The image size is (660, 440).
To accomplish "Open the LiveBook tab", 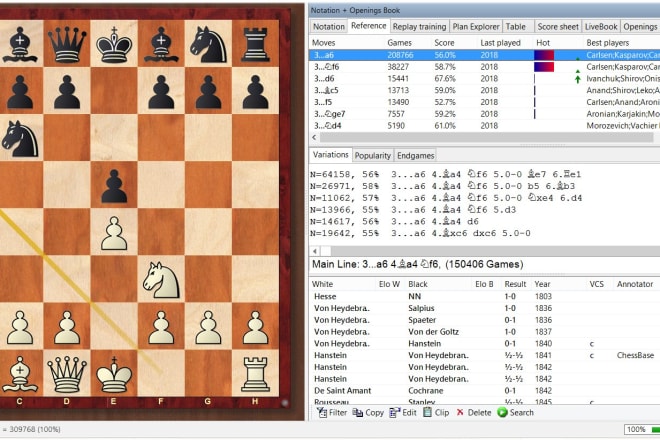I will [601, 27].
